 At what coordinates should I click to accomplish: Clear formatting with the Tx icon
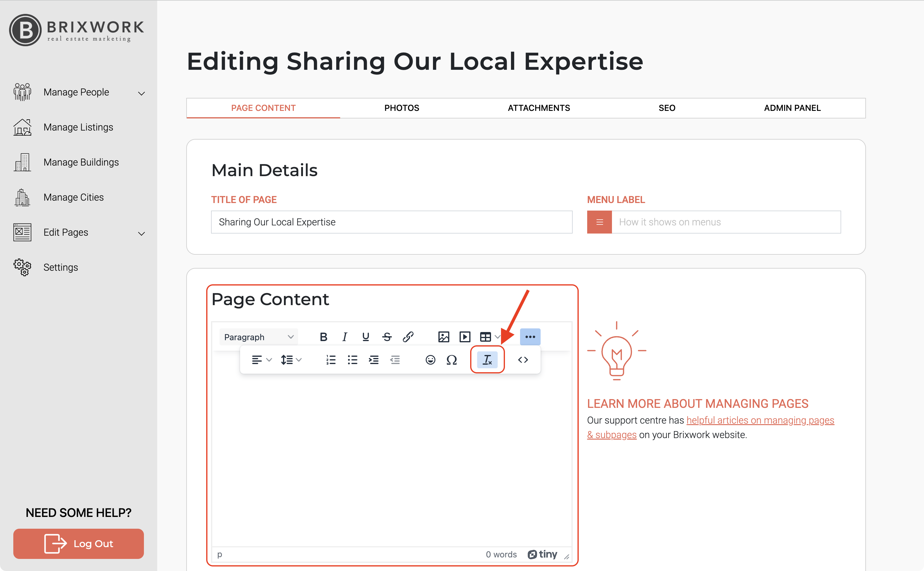click(487, 360)
